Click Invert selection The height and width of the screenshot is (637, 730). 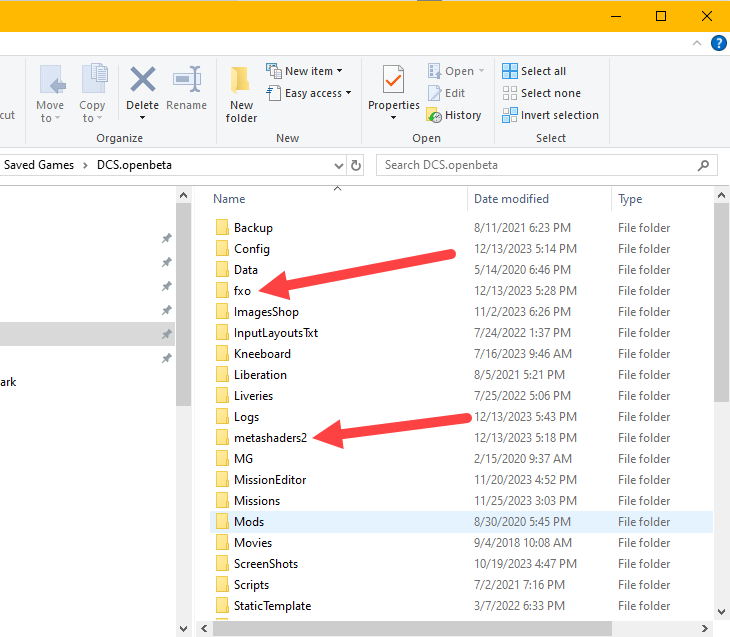pos(550,115)
